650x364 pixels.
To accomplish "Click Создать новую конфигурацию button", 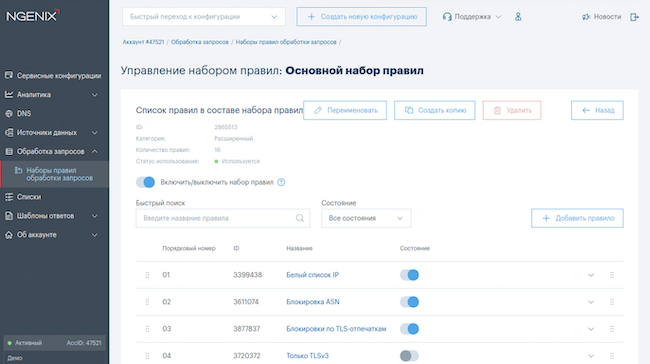I will pyautogui.click(x=361, y=17).
